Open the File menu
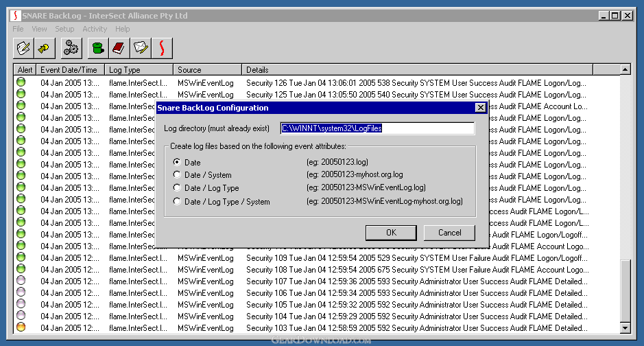Viewport: 644px width, 346px height. pos(18,29)
